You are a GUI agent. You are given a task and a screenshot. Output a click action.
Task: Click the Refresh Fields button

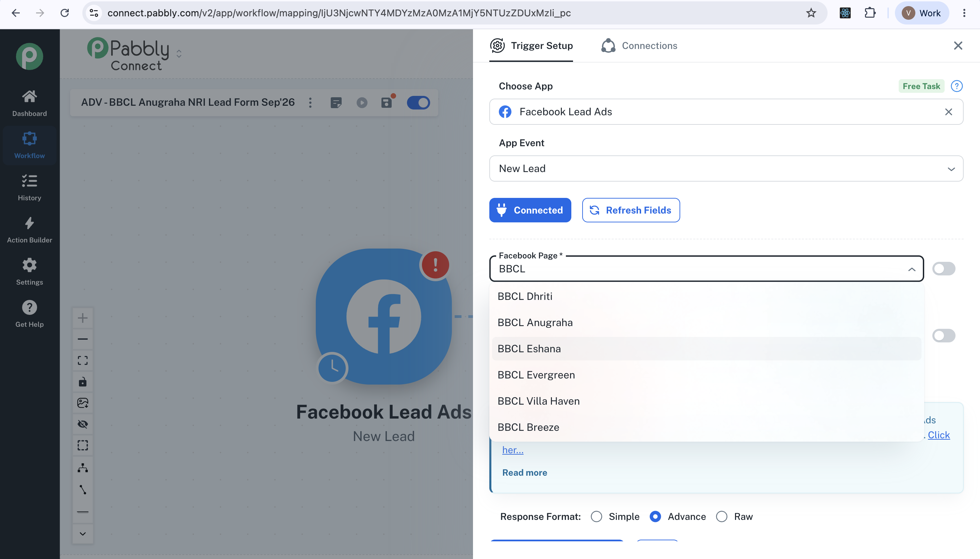(x=631, y=210)
